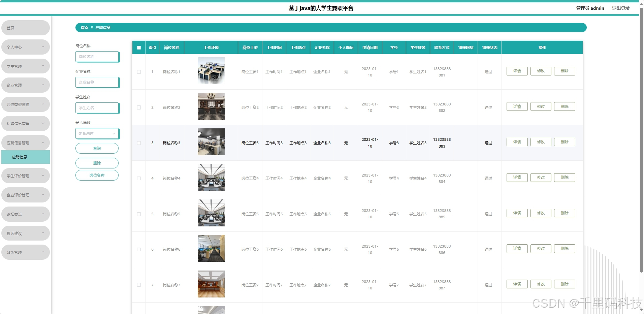644x314 pixels.
Task: Open 详情 for row 岗位名称3
Action: click(517, 142)
